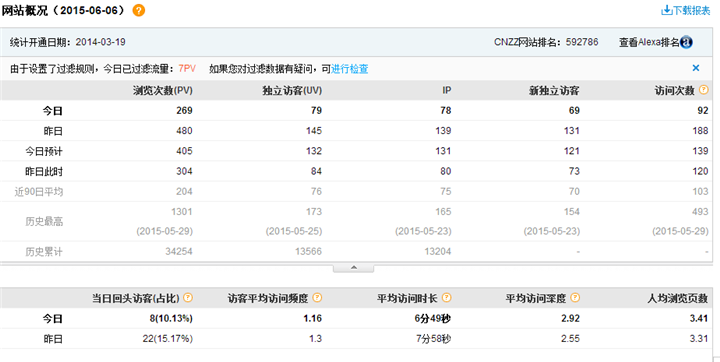Click historical peak PV value 1301
This screenshot has width=720, height=362.
click(x=181, y=212)
